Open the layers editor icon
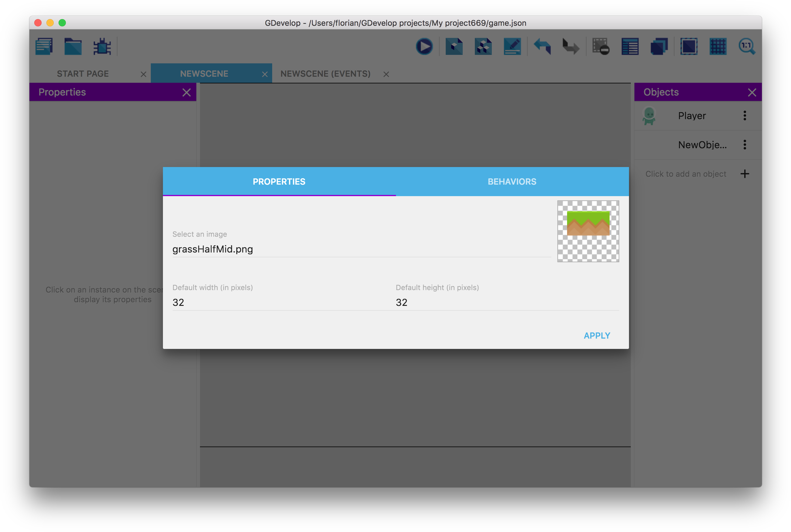This screenshot has width=791, height=532. 659,46
